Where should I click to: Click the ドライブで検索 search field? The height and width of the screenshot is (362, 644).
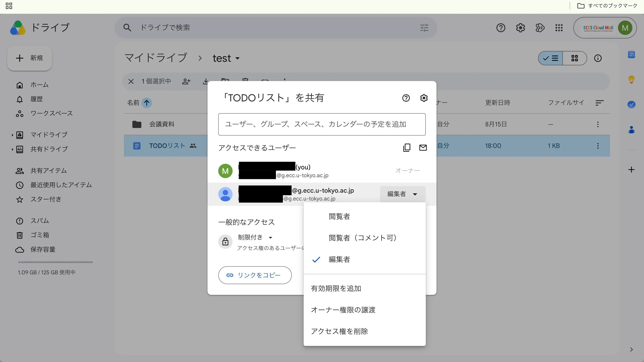click(275, 28)
